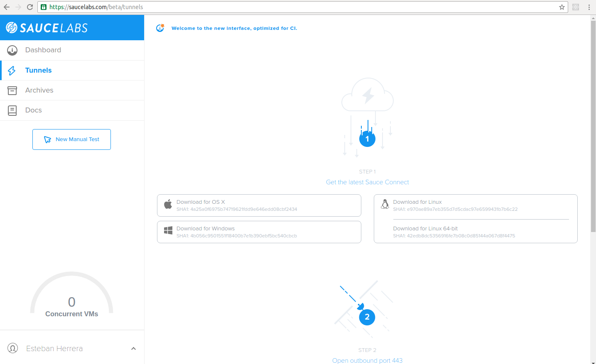The height and width of the screenshot is (364, 596).
Task: Download Sauce Connect for Linux 64-bit
Action: click(x=425, y=229)
